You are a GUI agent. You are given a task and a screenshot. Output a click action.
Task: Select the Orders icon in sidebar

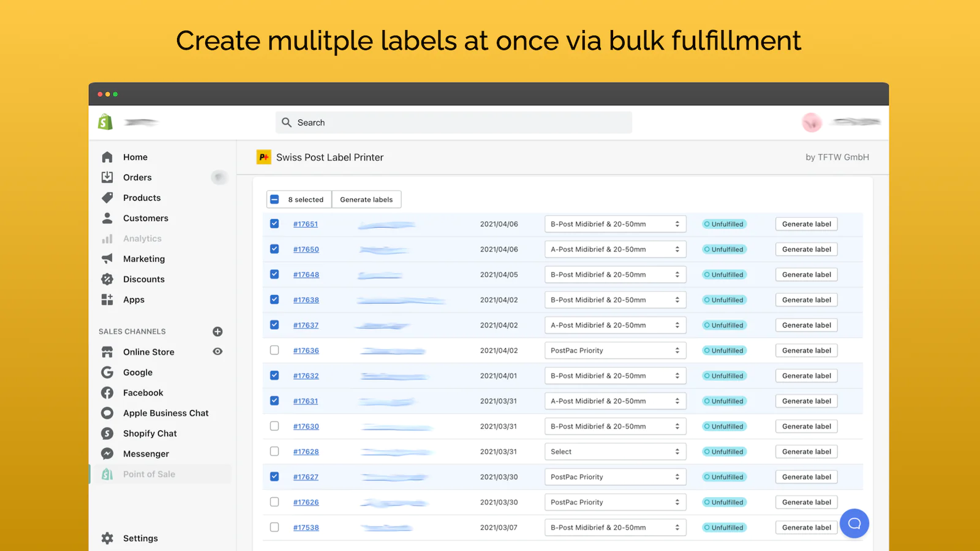coord(107,177)
